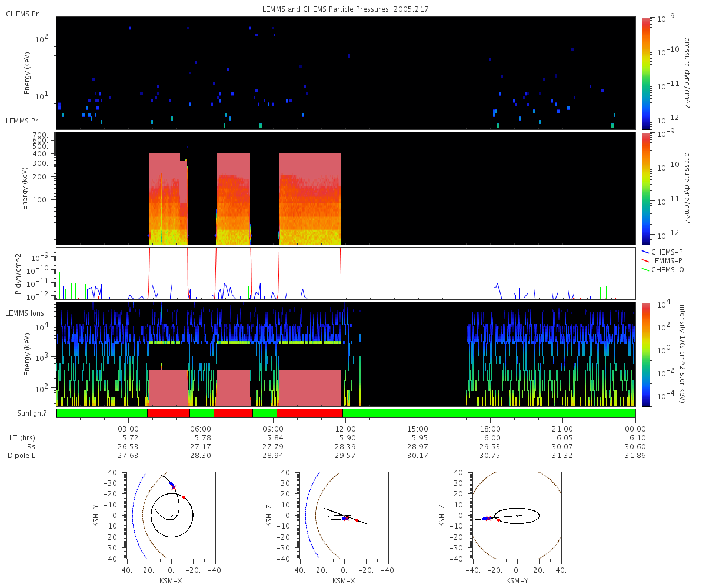Click the long green Sunlight segment after 12:00
The height and width of the screenshot is (588, 706).
[489, 413]
